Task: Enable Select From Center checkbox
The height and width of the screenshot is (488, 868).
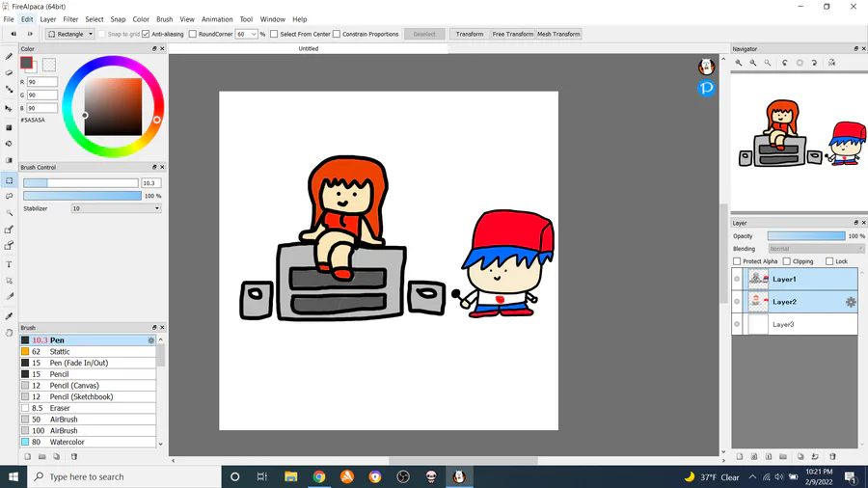Action: tap(274, 35)
